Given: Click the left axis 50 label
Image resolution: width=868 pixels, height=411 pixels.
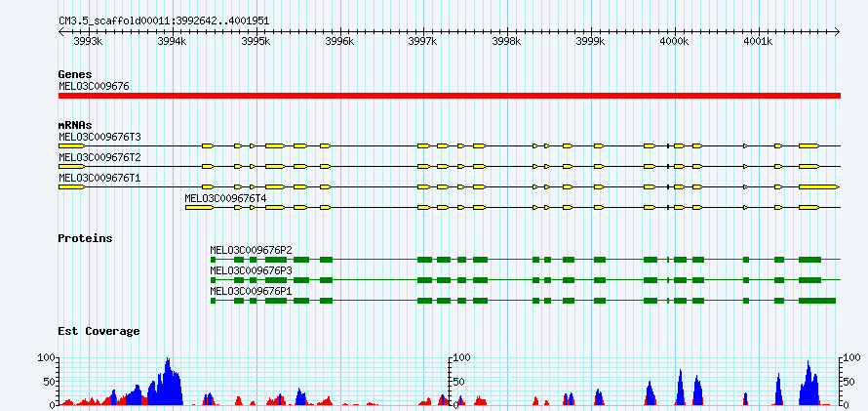Looking at the screenshot, I should [48, 382].
